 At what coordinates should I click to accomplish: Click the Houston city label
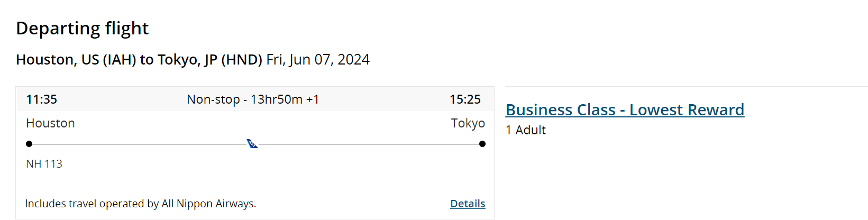point(50,123)
